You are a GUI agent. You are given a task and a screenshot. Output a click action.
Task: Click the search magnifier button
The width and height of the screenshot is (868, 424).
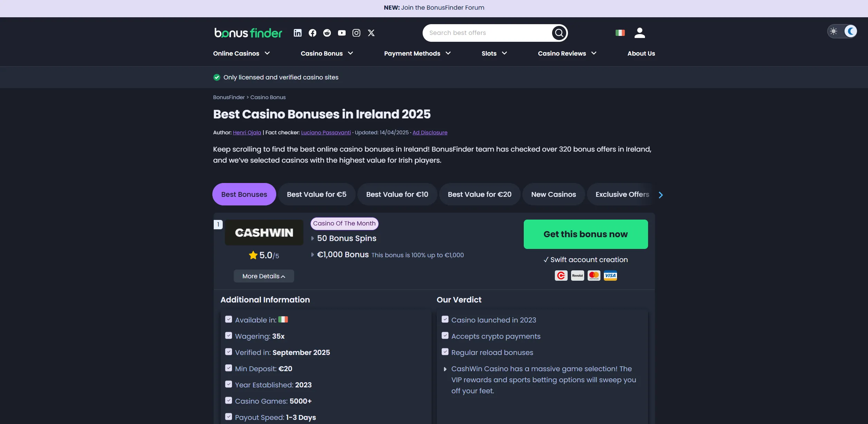coord(559,33)
